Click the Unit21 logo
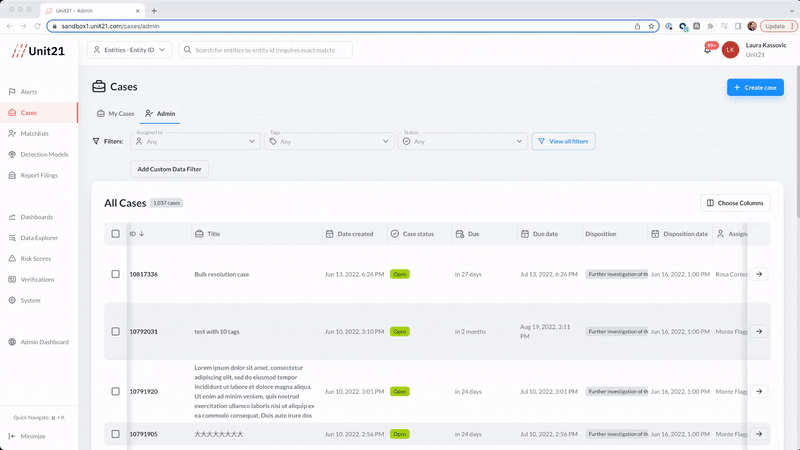 click(x=38, y=51)
